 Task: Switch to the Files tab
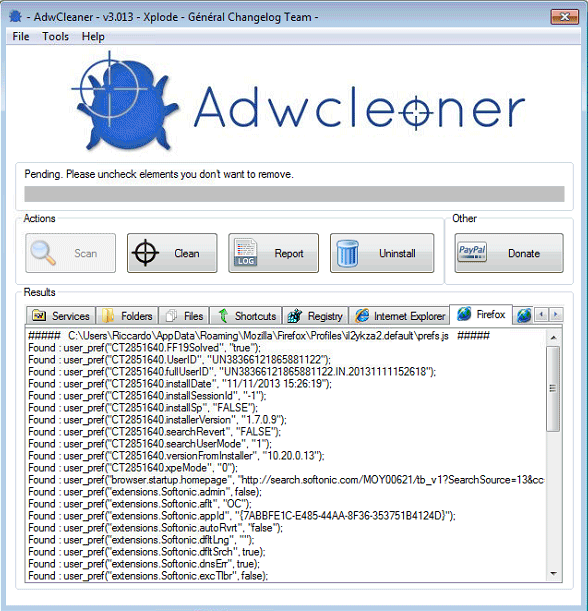(184, 316)
